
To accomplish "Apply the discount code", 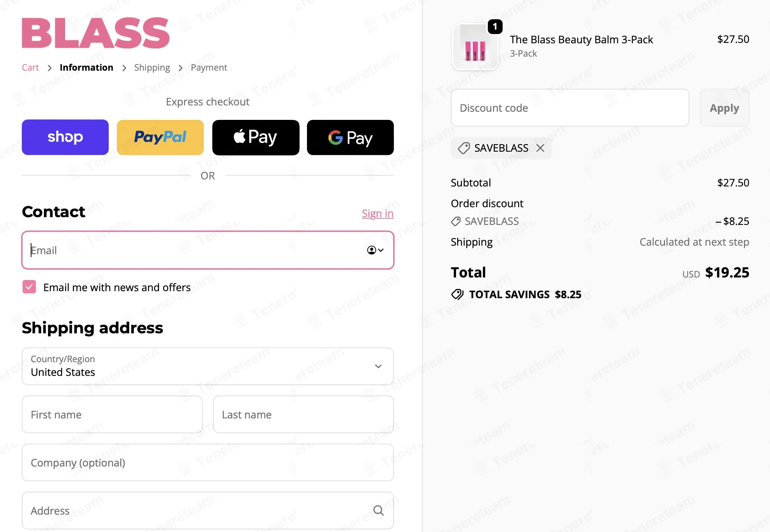I will [x=724, y=108].
